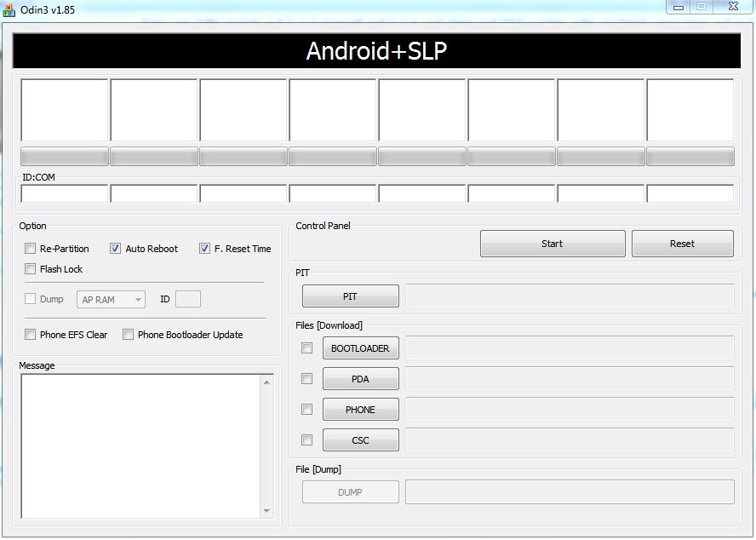Click Message box scroll down arrow
Screen dimensions: 756x540
[x=266, y=510]
